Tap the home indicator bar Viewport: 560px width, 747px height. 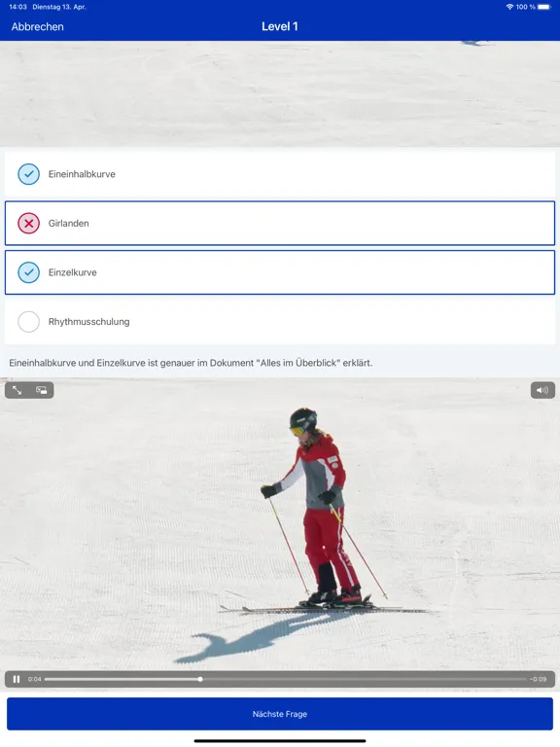280,741
